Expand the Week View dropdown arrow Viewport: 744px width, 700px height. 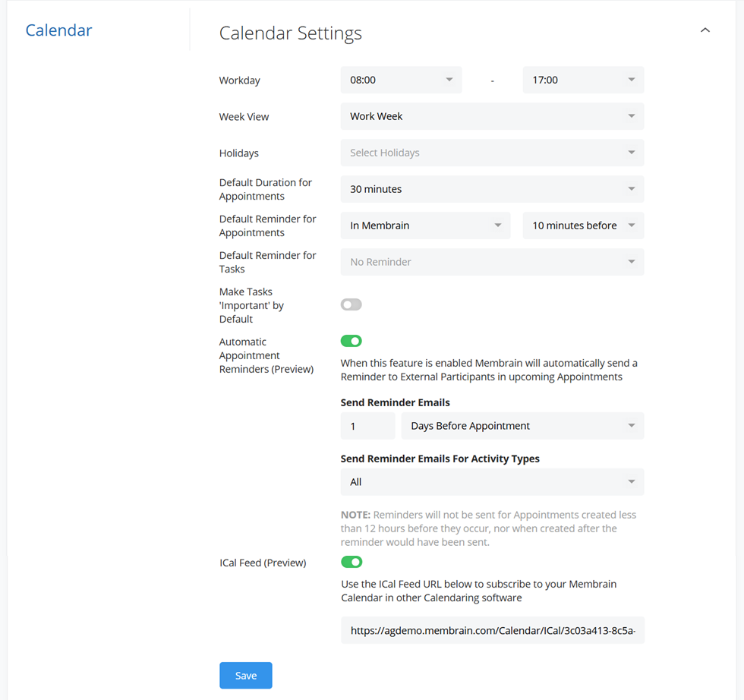[x=632, y=116]
